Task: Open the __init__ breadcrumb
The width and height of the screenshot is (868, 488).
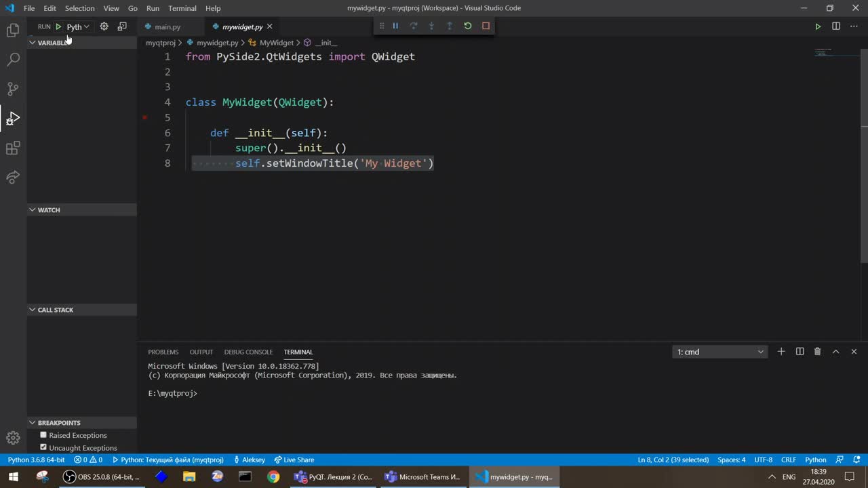Action: pos(320,43)
